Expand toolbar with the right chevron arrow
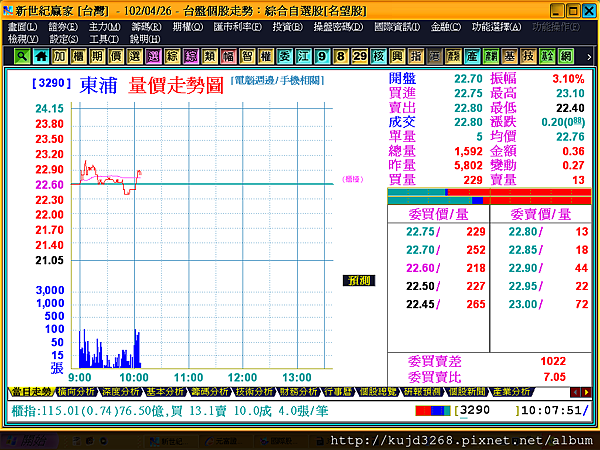This screenshot has height=450, width=600. [589, 57]
